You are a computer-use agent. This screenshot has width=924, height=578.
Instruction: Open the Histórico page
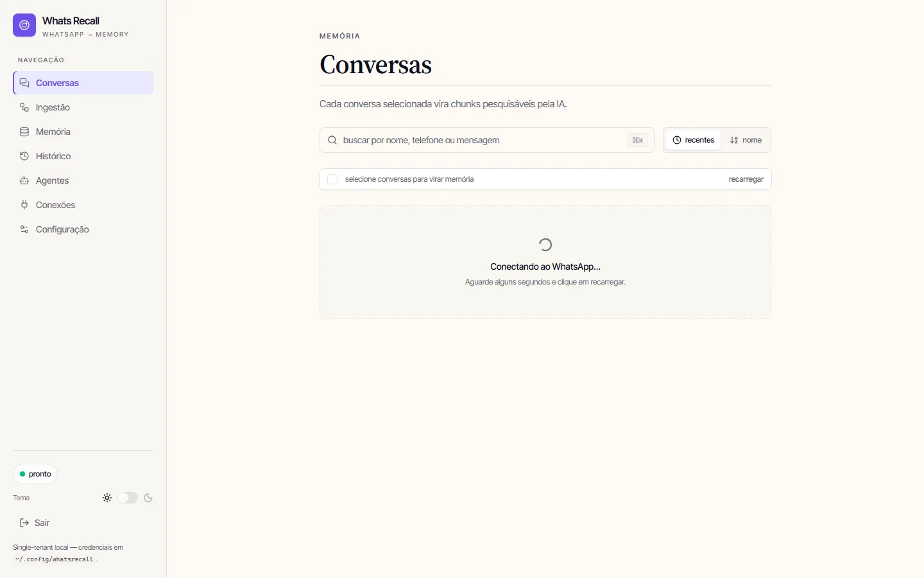point(83,156)
